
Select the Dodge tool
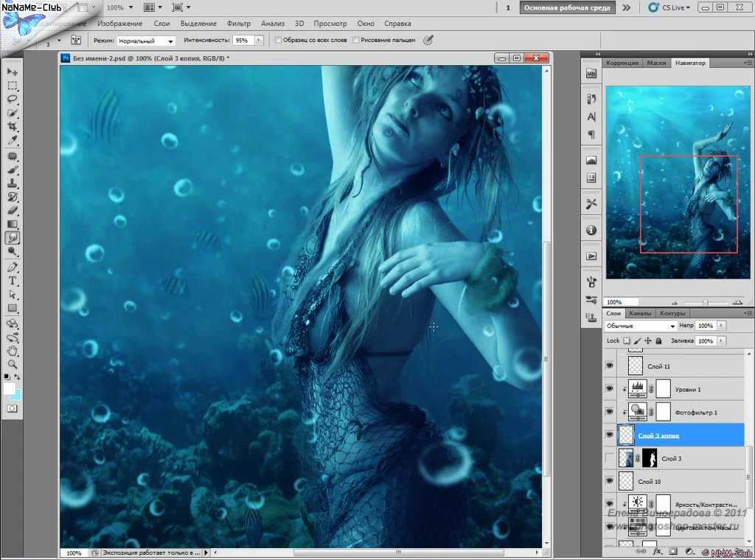coord(12,251)
